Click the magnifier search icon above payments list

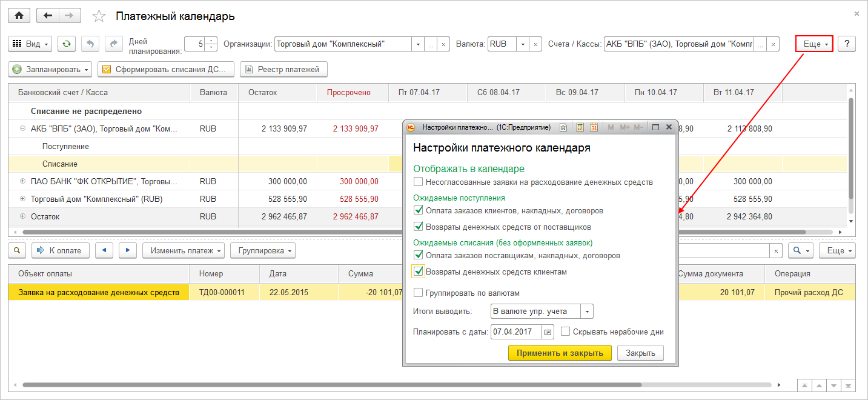click(x=17, y=250)
